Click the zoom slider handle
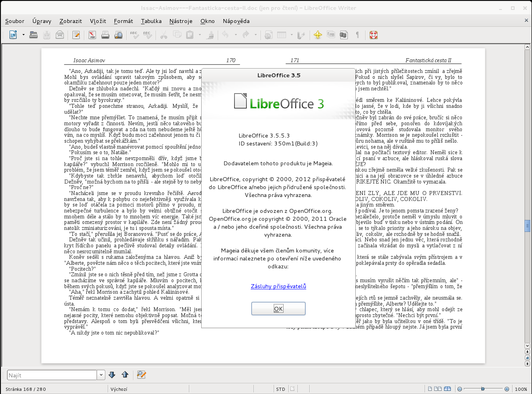This screenshot has width=532, height=394. 483,389
